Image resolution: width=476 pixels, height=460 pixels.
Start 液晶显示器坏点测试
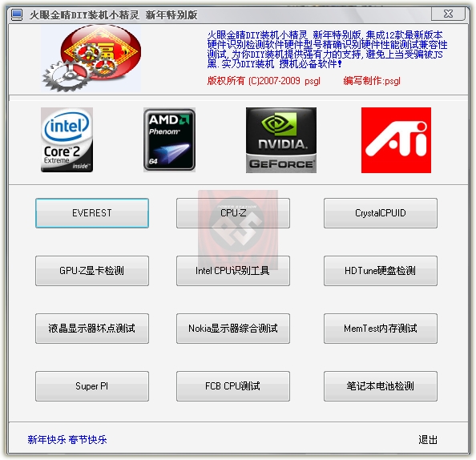(92, 329)
